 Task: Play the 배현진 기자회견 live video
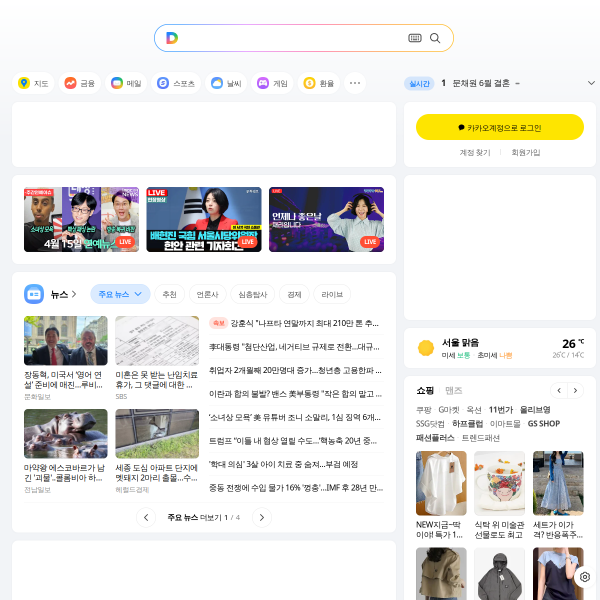click(204, 219)
